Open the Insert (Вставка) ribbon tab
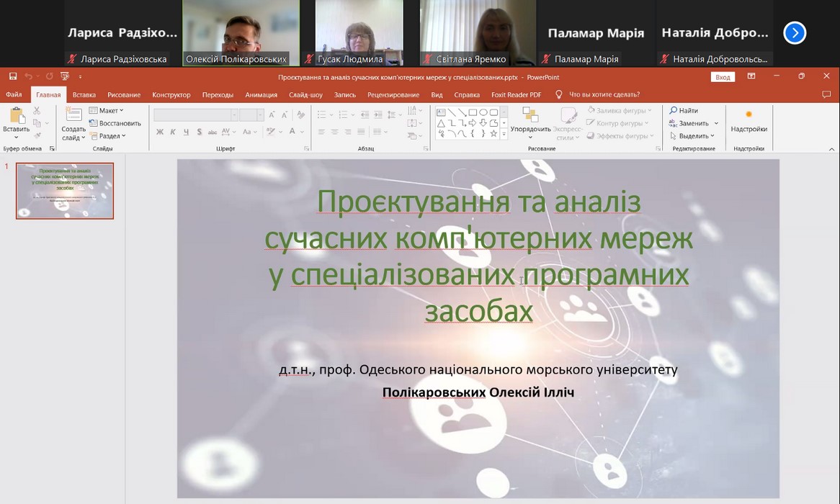 coord(84,94)
